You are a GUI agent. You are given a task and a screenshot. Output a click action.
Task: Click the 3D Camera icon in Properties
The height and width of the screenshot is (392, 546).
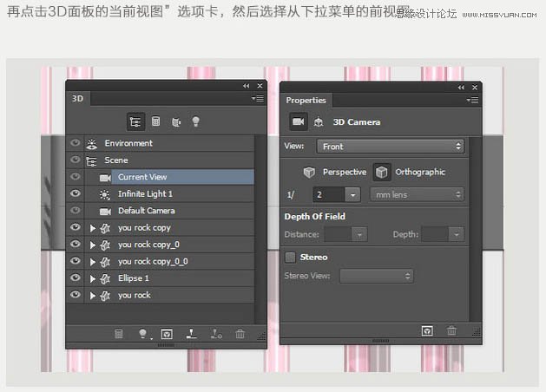pyautogui.click(x=299, y=121)
